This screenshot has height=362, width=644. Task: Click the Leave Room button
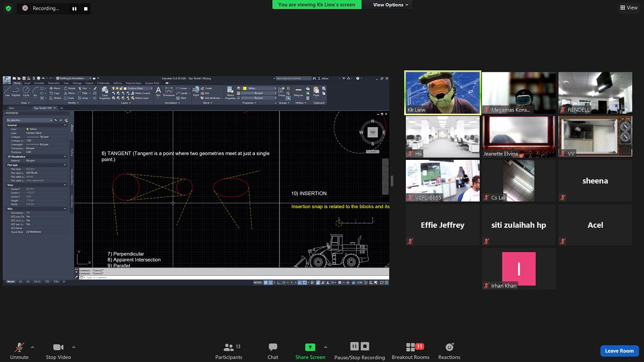pos(619,351)
